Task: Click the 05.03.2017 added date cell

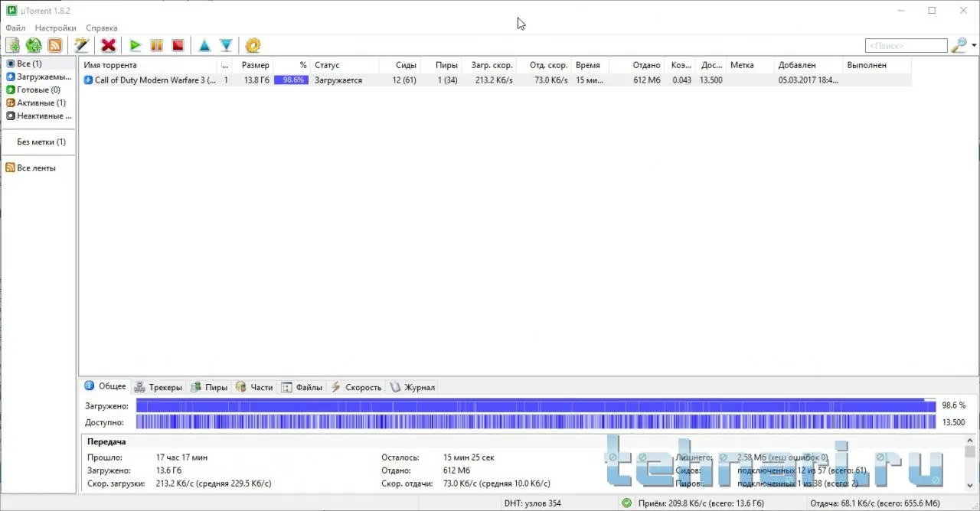Action: [x=808, y=80]
